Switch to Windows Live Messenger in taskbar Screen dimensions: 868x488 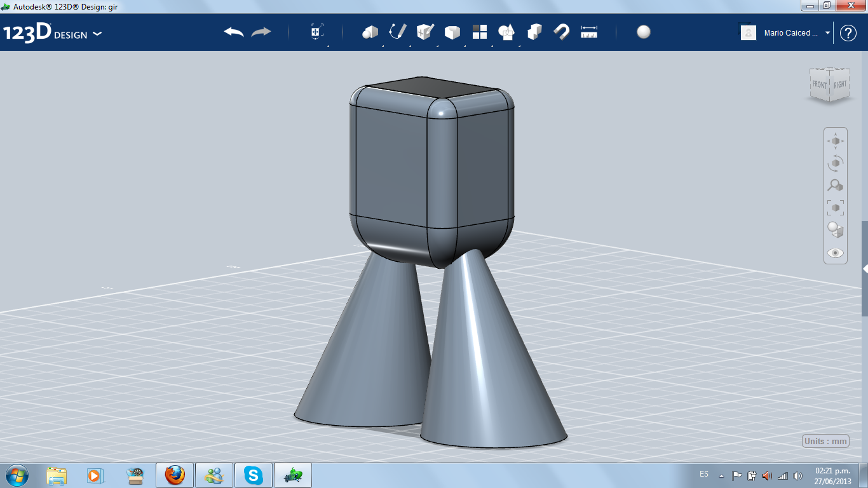[x=214, y=475]
